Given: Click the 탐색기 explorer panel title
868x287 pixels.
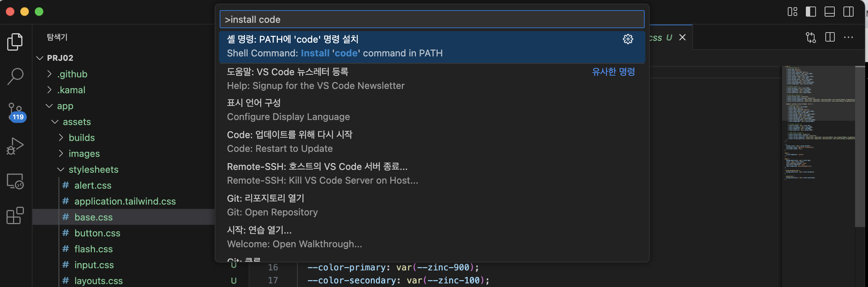Looking at the screenshot, I should pos(57,37).
